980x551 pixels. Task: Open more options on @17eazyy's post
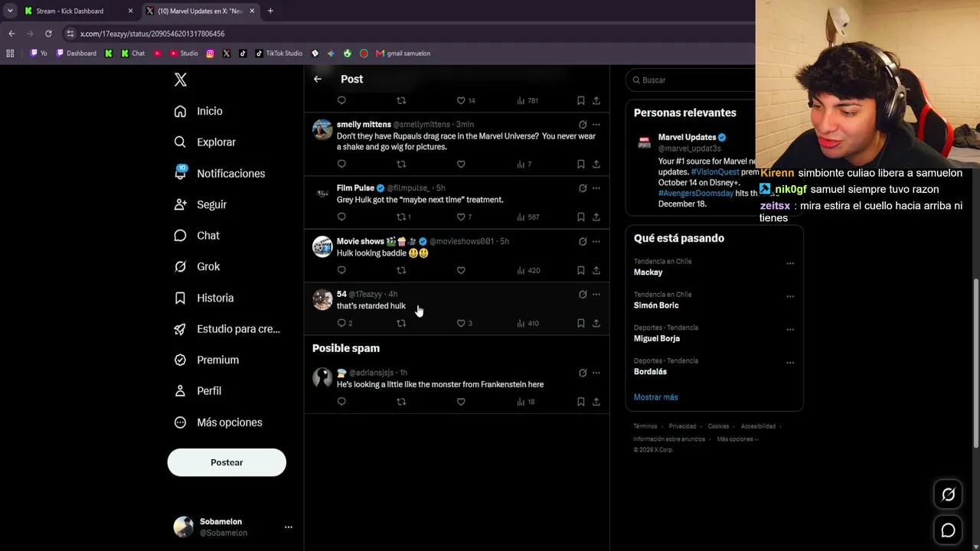596,295
